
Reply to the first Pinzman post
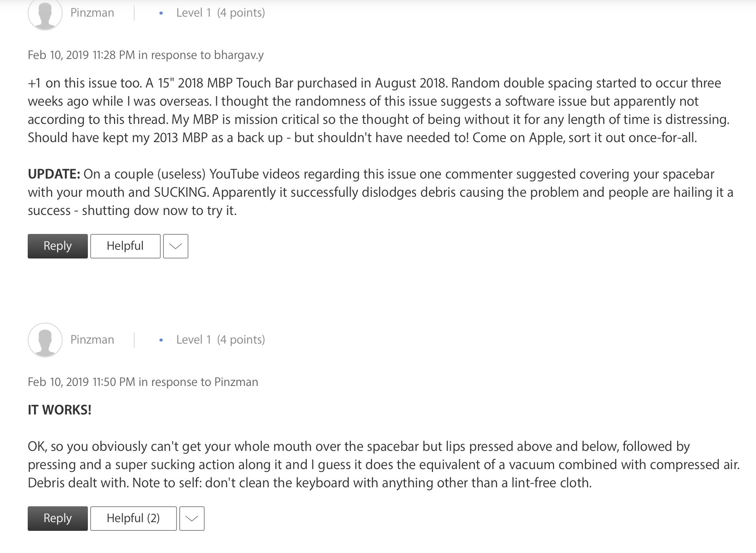(x=58, y=246)
